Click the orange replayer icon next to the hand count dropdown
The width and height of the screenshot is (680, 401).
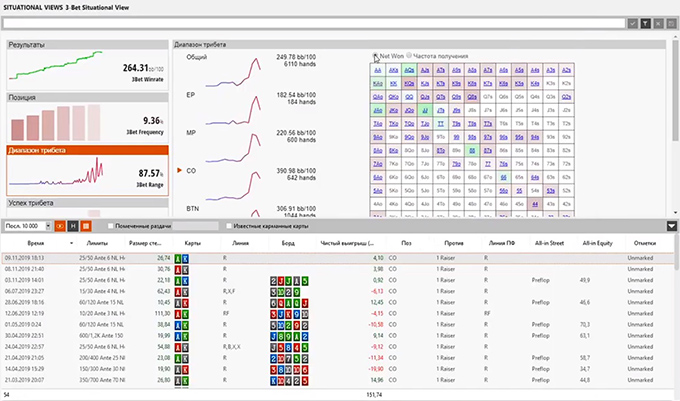[x=61, y=226]
